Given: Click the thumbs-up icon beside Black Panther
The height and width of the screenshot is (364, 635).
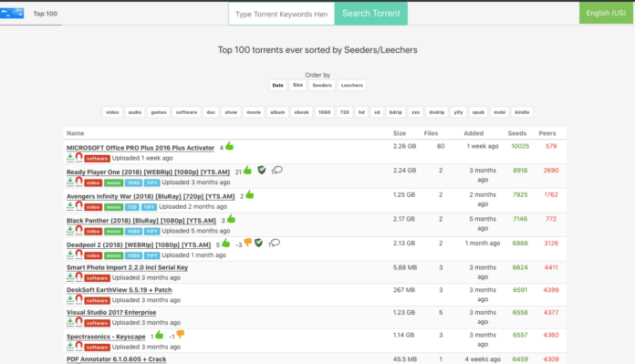Looking at the screenshot, I should (231, 219).
